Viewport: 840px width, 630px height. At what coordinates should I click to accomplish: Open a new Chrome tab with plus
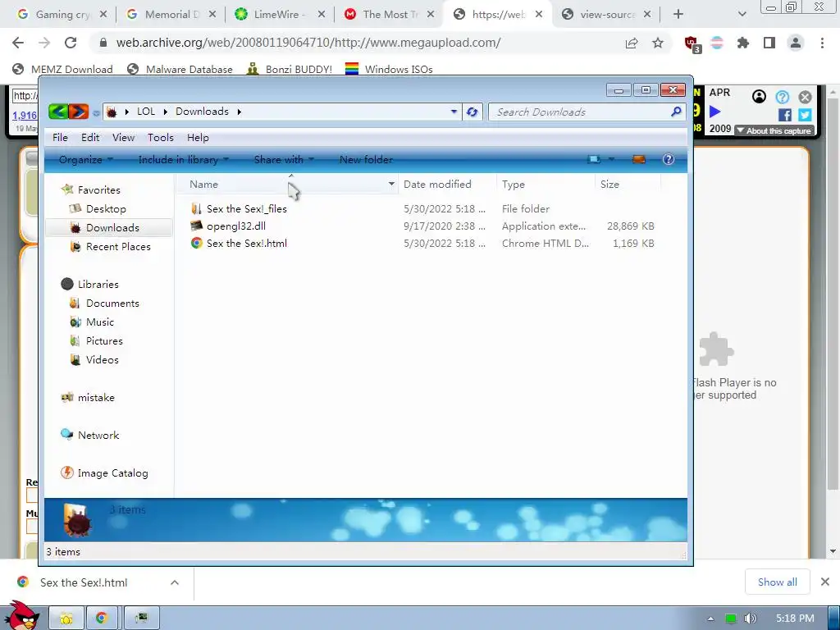pos(678,15)
